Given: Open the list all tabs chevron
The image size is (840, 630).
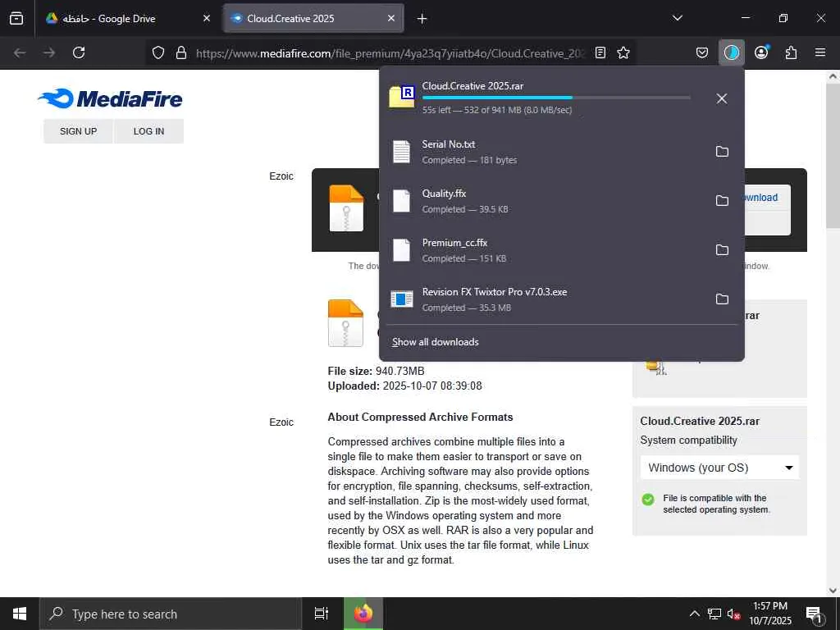Looking at the screenshot, I should [x=677, y=18].
